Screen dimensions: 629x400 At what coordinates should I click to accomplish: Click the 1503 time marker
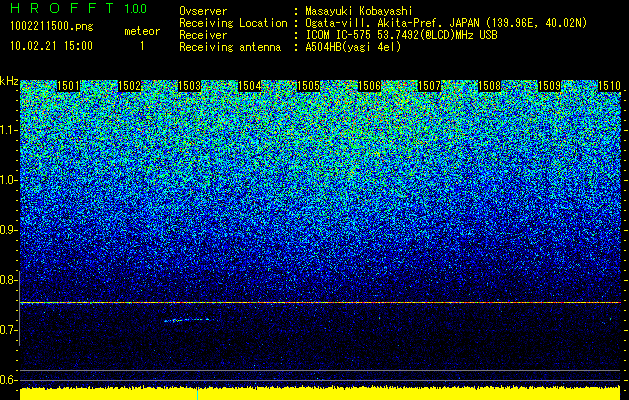pyautogui.click(x=189, y=86)
